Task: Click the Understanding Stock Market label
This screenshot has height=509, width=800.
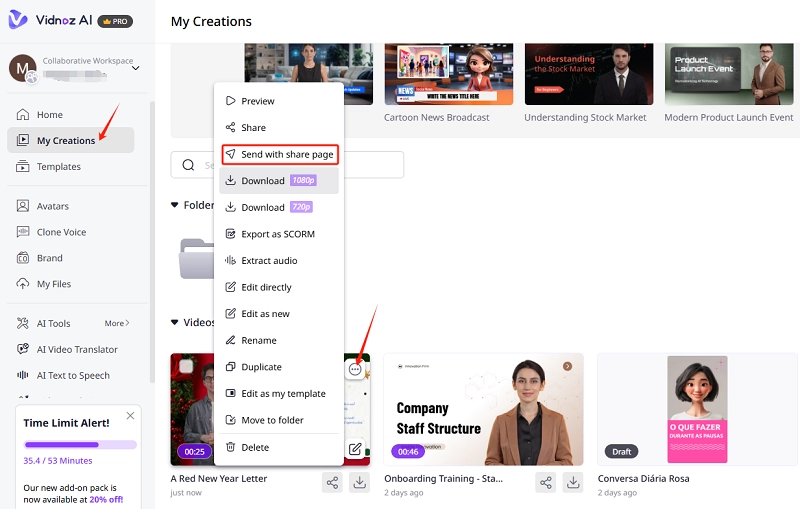Action: tap(585, 117)
